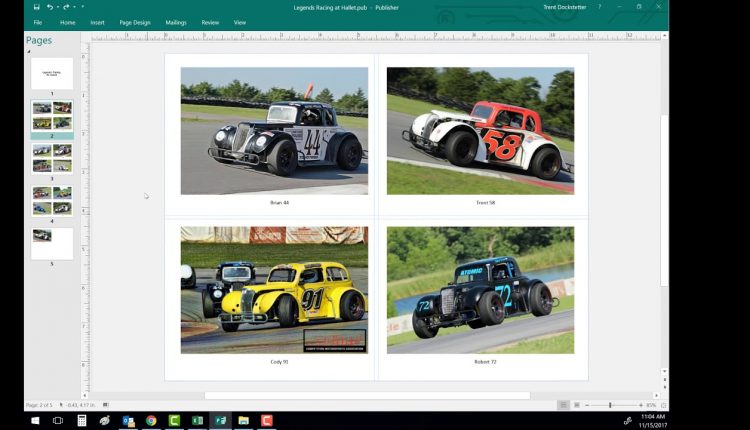Open the Mailings tab
The width and height of the screenshot is (750, 430).
(x=176, y=22)
